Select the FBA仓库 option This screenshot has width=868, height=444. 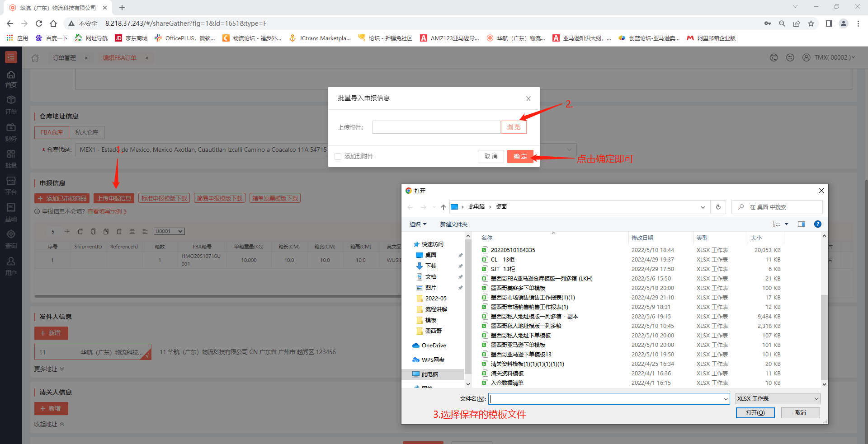52,132
